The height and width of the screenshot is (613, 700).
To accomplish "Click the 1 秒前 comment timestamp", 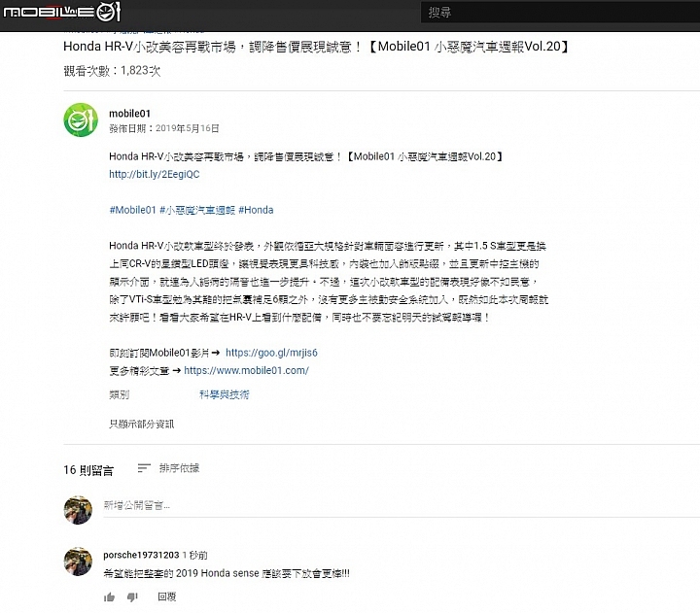I will click(x=195, y=555).
